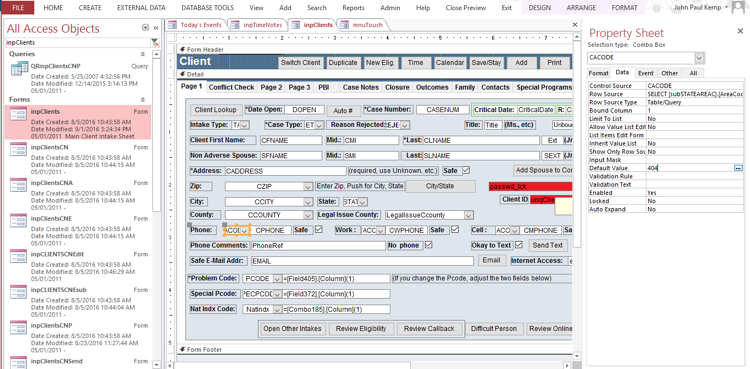Click the Open Other Intakes button
The height and width of the screenshot is (369, 750).
(292, 329)
